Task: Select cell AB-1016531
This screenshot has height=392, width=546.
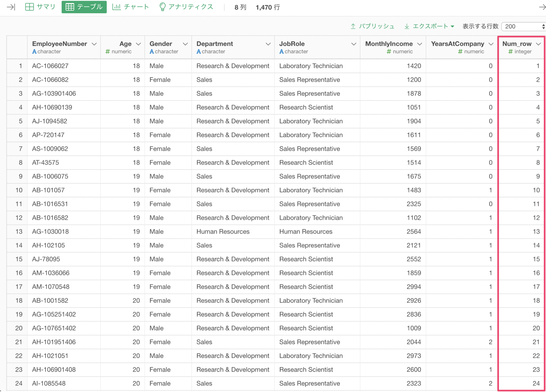Action: 64,204
